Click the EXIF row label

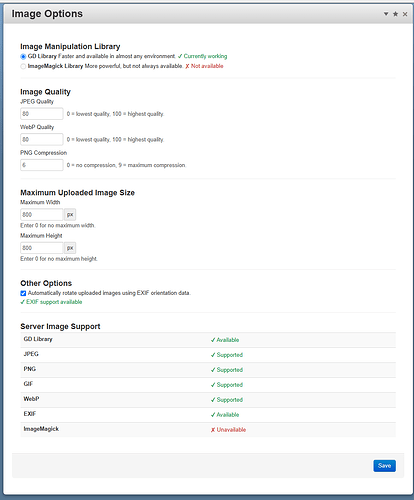coord(29,414)
